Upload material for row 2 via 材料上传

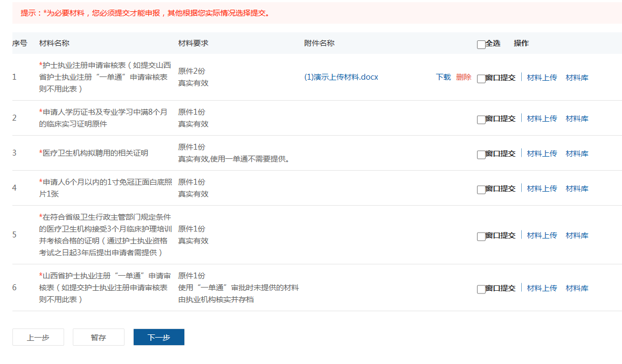click(542, 118)
